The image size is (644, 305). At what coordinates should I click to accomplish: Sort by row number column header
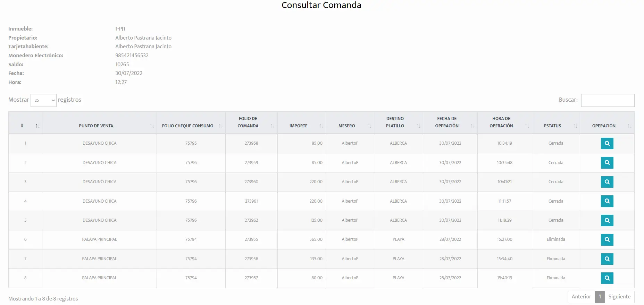[25, 123]
